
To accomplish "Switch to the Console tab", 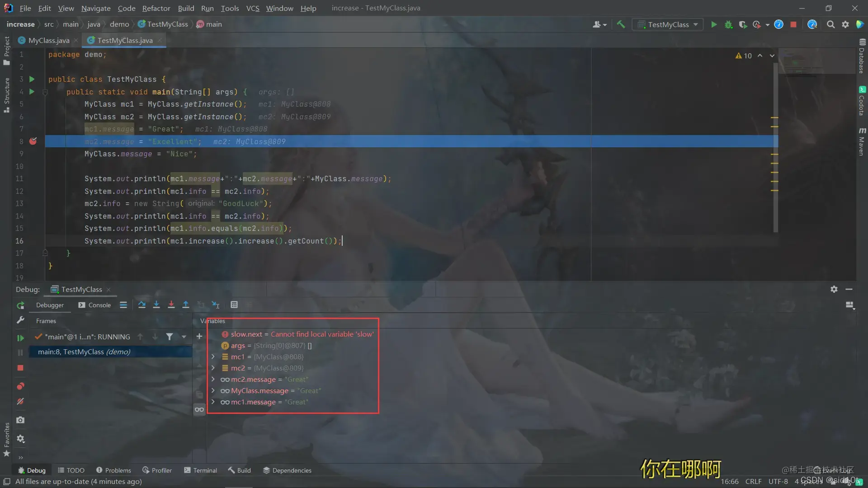I will [x=95, y=305].
